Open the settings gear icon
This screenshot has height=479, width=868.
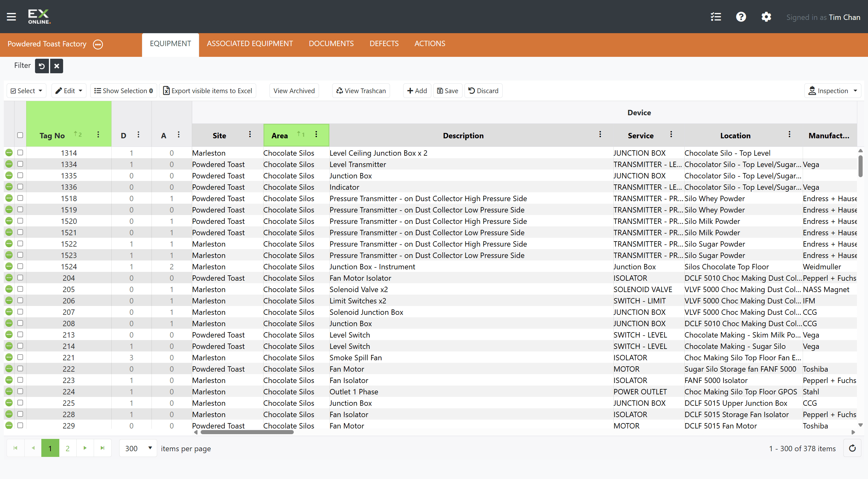pyautogui.click(x=766, y=17)
